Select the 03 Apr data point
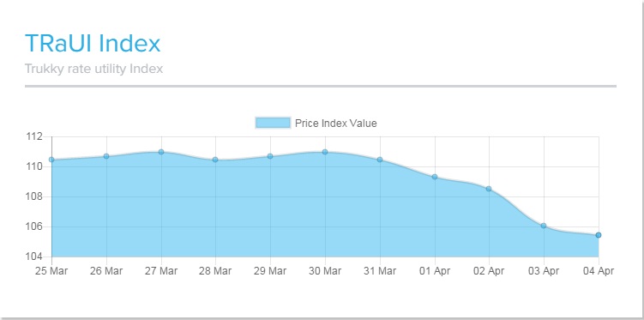The width and height of the screenshot is (644, 320). click(x=544, y=226)
